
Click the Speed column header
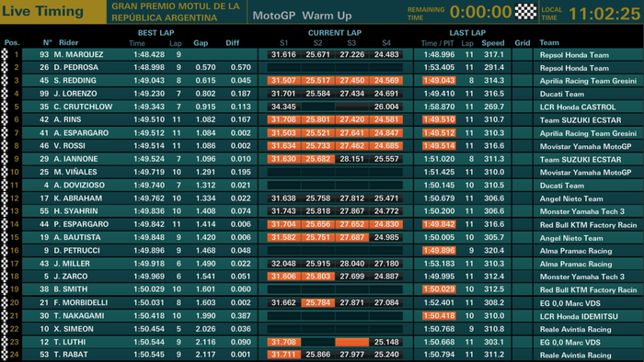click(x=493, y=42)
